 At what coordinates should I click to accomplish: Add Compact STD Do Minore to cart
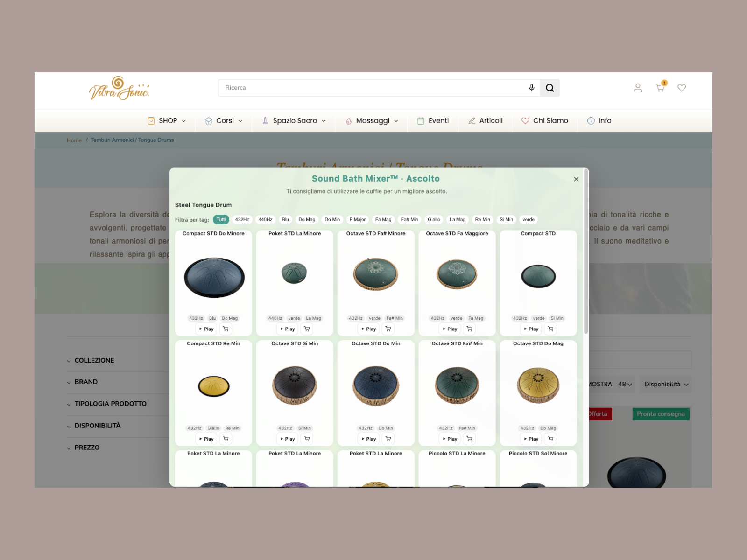(226, 329)
